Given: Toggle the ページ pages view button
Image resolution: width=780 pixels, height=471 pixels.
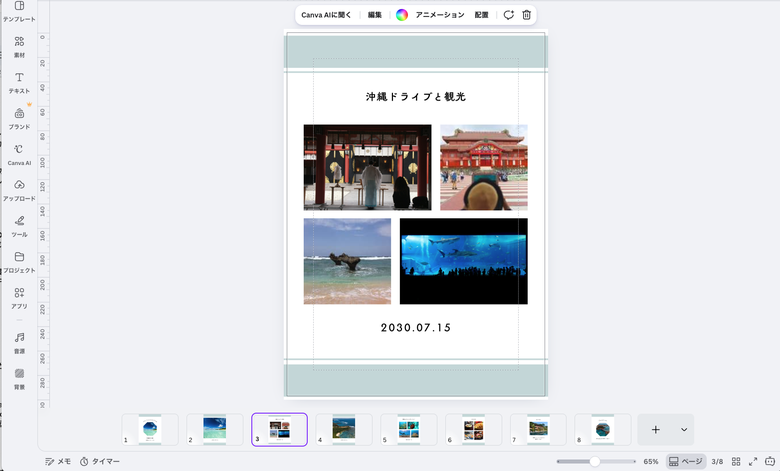Looking at the screenshot, I should pos(685,462).
